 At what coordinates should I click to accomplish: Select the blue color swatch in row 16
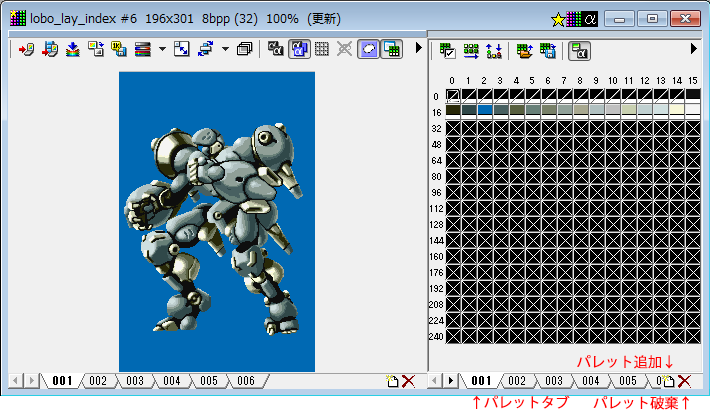coord(485,109)
